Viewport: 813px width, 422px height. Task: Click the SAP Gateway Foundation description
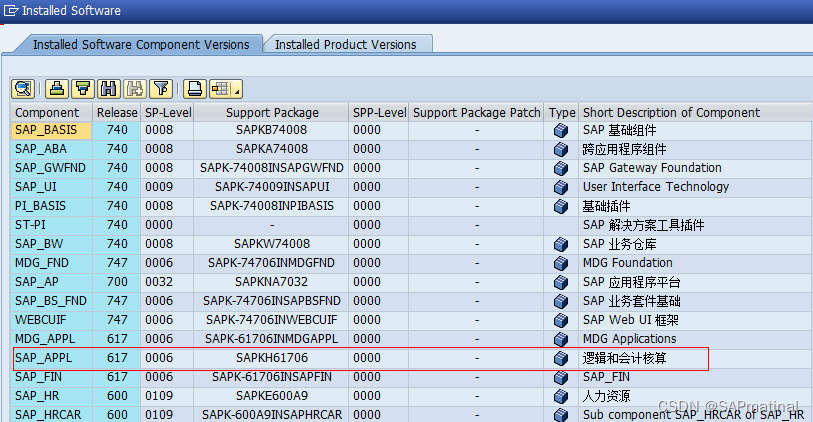[652, 168]
